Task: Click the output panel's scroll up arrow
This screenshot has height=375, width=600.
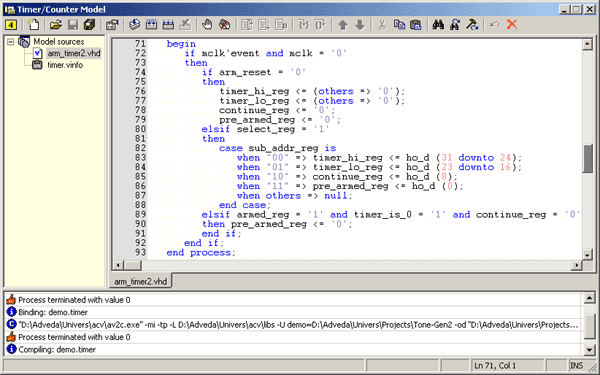Action: point(589,298)
